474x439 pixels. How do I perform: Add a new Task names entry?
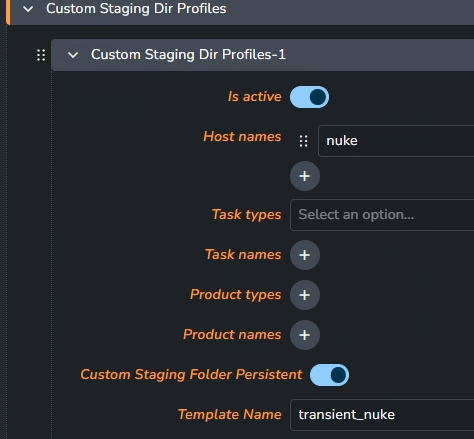click(305, 255)
